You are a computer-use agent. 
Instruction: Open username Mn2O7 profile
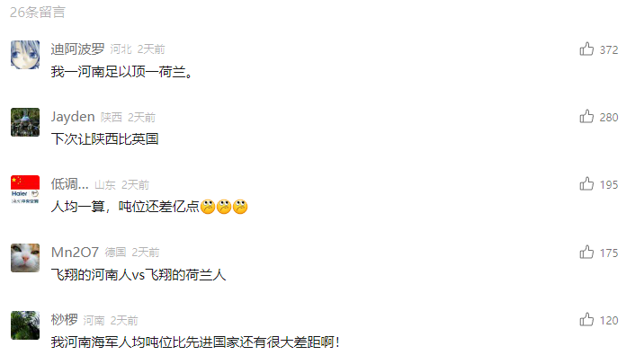(x=75, y=253)
